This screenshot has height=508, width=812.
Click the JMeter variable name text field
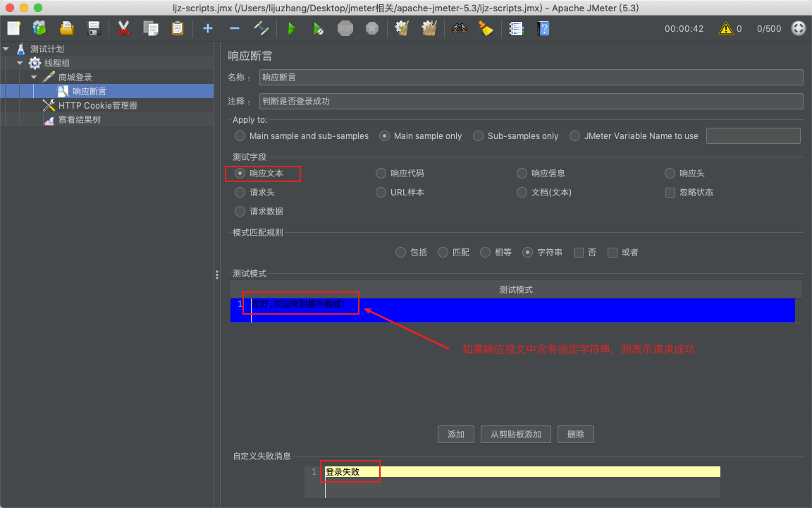pyautogui.click(x=753, y=135)
